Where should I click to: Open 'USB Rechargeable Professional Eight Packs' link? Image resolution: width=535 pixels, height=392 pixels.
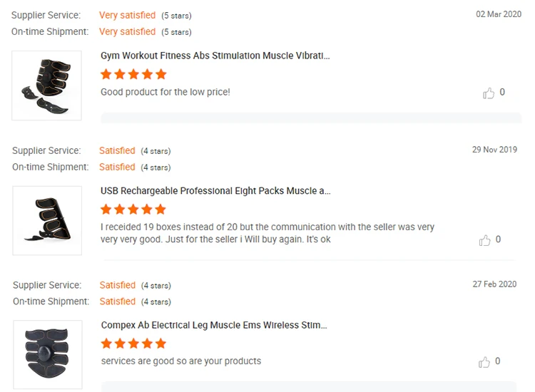(215, 191)
